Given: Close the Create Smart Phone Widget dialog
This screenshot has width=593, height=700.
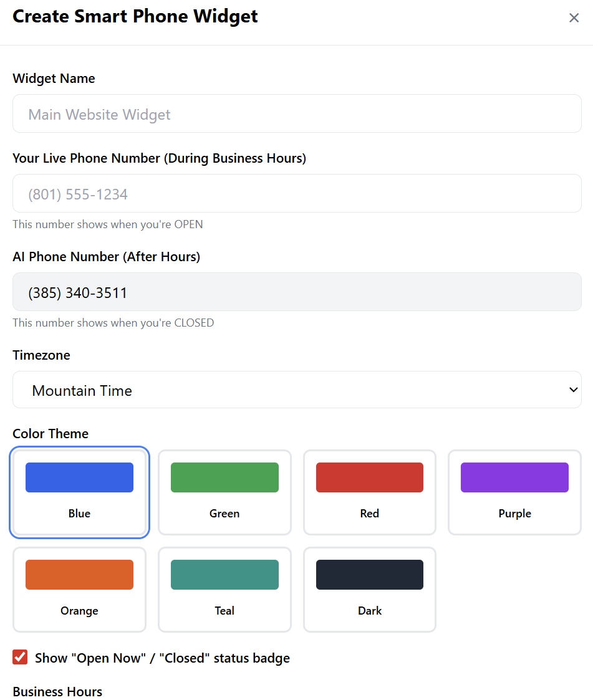Looking at the screenshot, I should pyautogui.click(x=574, y=18).
